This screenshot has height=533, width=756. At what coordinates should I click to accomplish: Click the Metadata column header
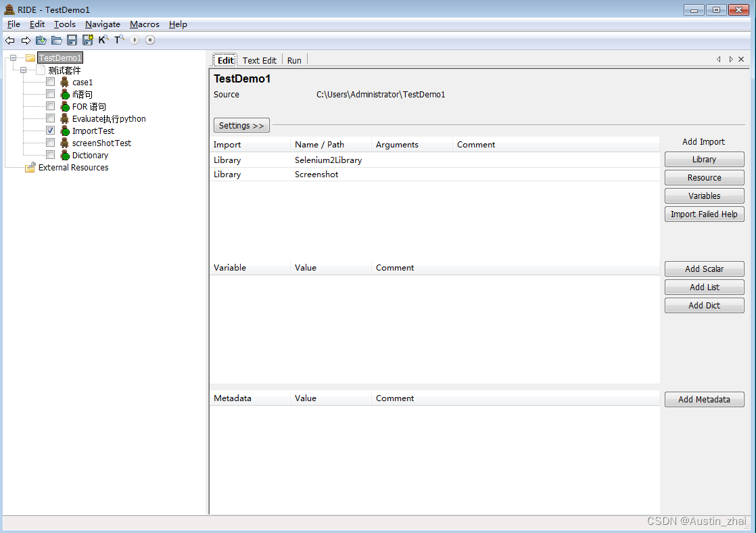[250, 398]
